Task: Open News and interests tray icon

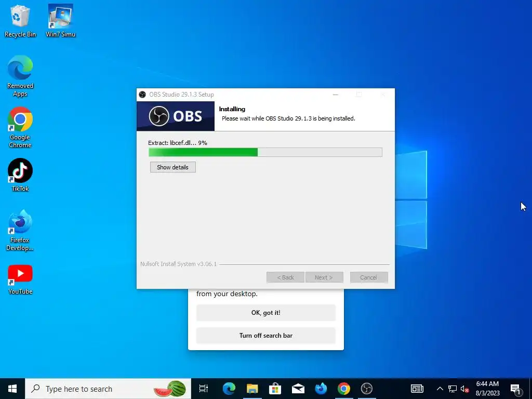Action: tap(417, 389)
